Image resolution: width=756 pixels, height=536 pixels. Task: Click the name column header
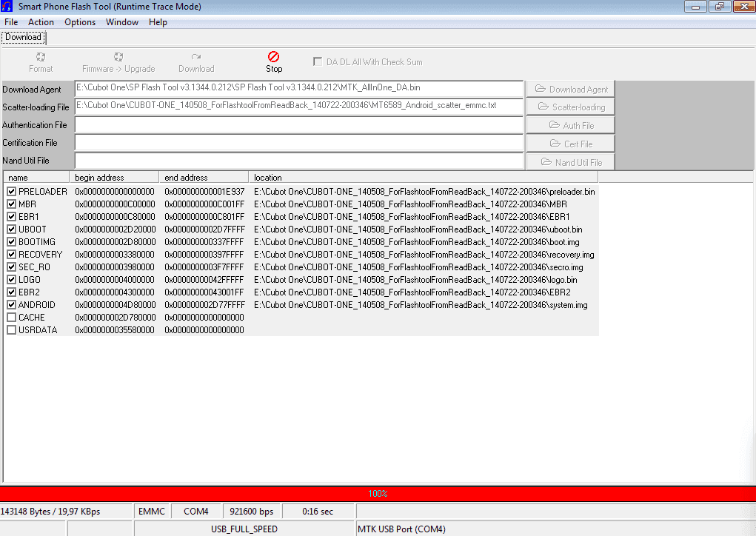point(36,178)
